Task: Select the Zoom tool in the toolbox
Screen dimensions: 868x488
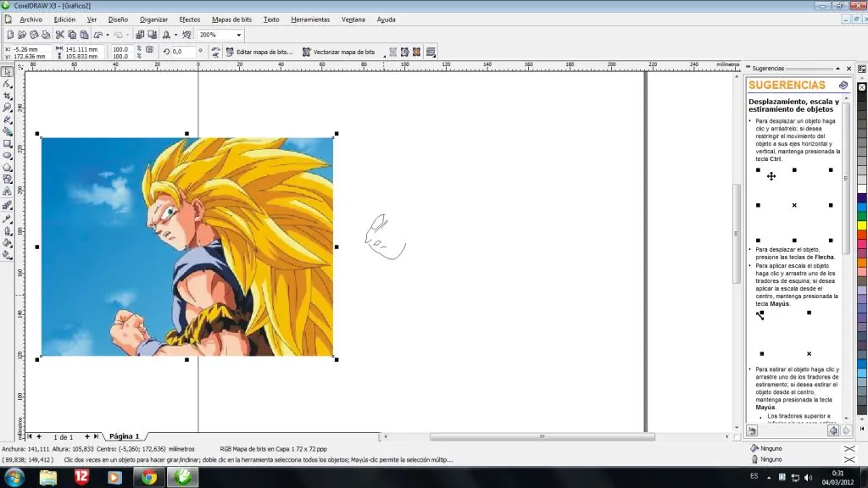Action: 8,108
